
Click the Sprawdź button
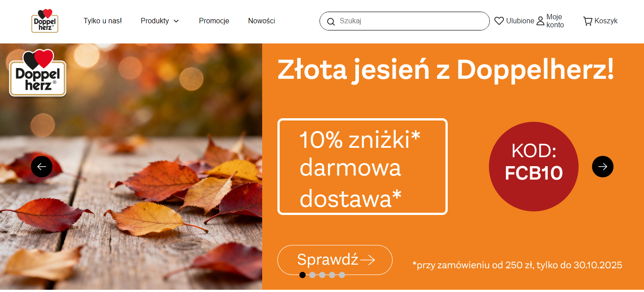point(335,260)
